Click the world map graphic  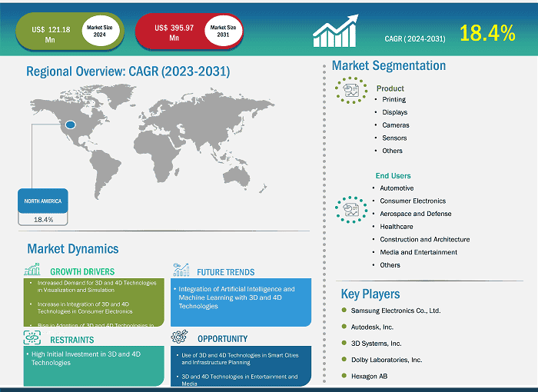coord(152,141)
